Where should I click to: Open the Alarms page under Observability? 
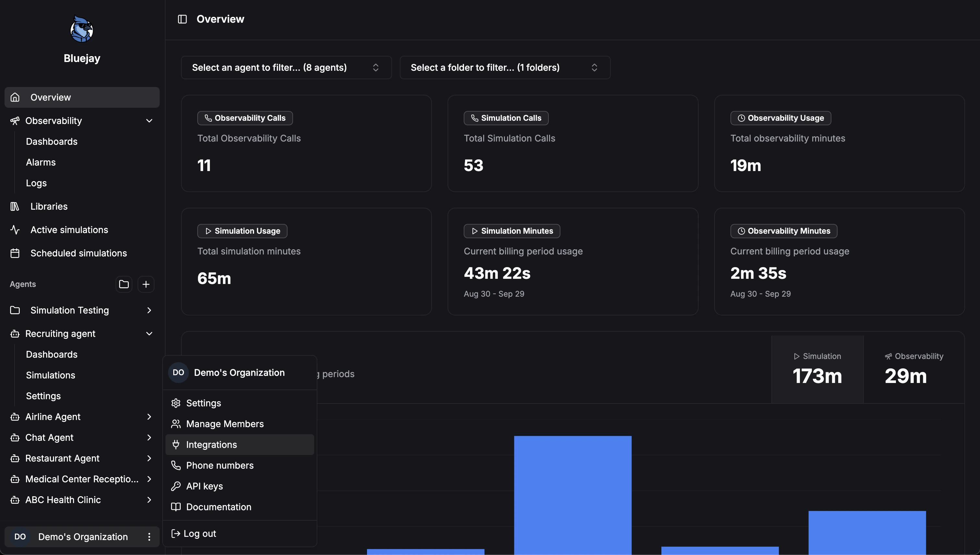point(41,162)
